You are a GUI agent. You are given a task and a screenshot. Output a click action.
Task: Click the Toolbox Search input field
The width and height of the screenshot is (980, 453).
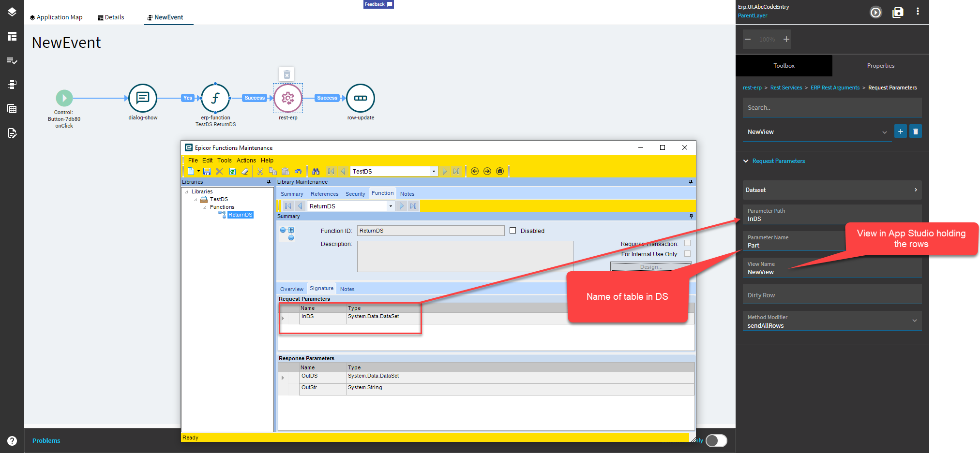point(832,108)
